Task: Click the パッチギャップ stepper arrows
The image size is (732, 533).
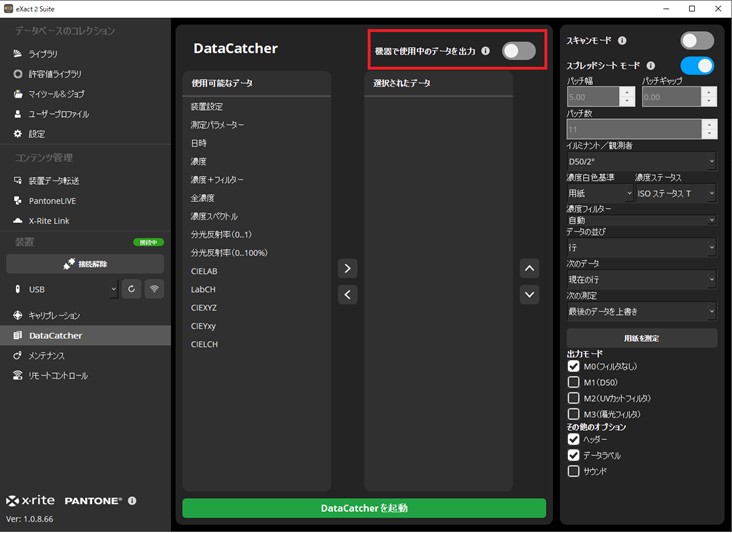Action: pos(709,97)
